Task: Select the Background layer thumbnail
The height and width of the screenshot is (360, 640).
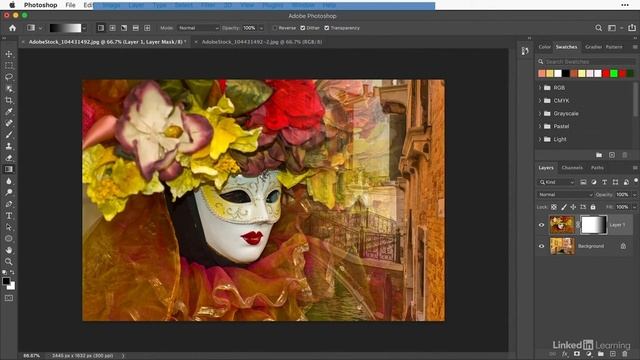Action: 562,246
